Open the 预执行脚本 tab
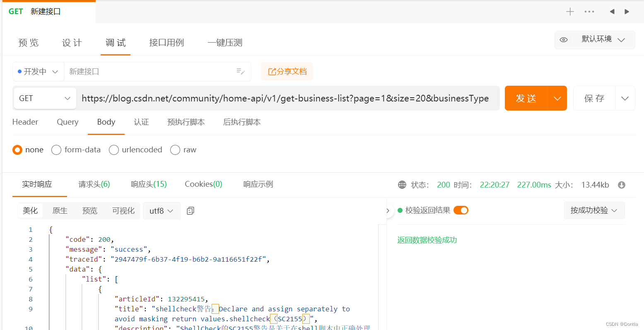The image size is (644, 330). click(186, 122)
